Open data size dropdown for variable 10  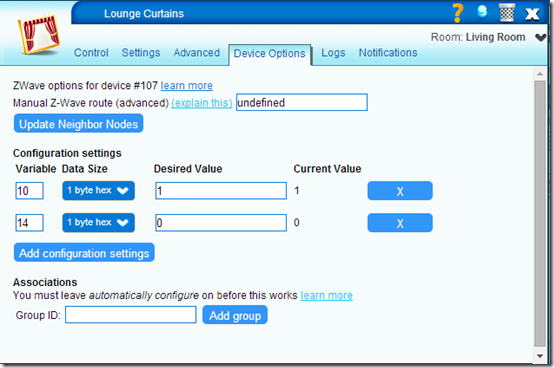tap(98, 190)
